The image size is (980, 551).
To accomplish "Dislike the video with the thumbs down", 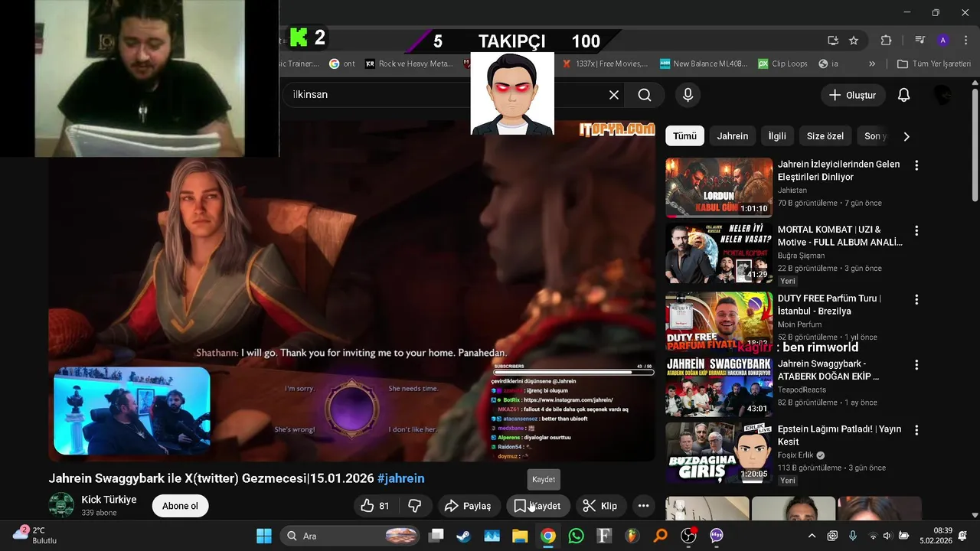I will tap(415, 506).
